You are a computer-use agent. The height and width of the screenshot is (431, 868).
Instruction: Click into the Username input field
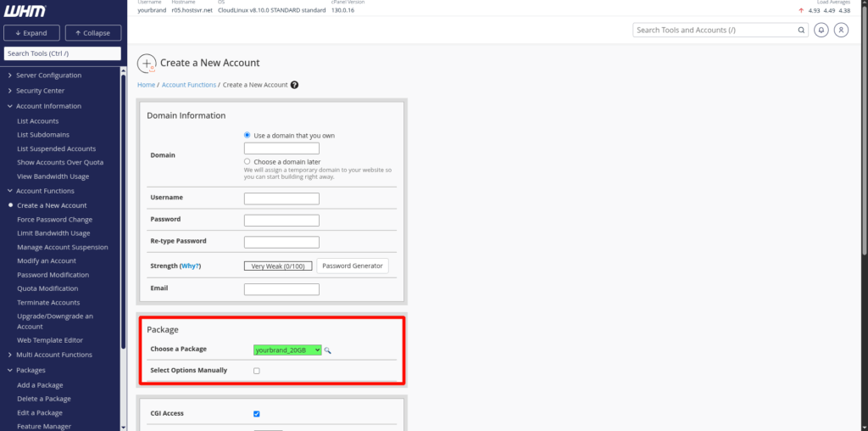coord(281,199)
